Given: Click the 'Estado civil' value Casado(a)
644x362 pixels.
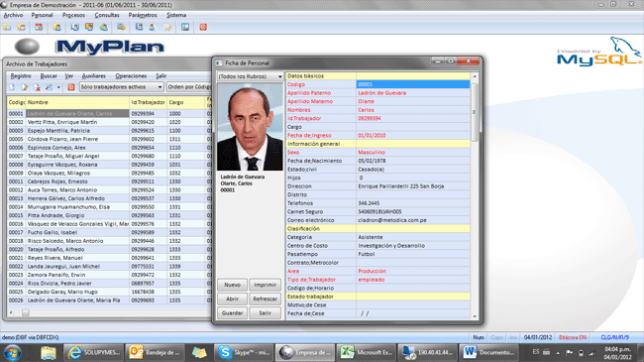Looking at the screenshot, I should [413, 170].
